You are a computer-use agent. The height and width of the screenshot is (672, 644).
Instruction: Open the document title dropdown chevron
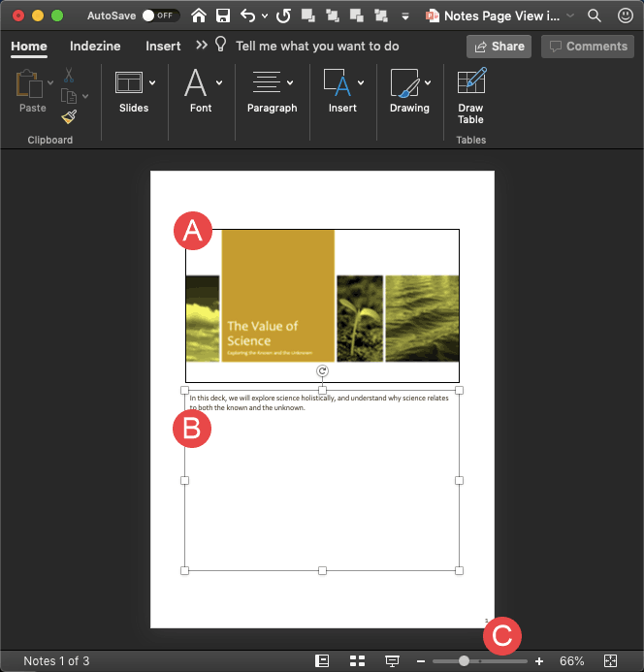[570, 16]
